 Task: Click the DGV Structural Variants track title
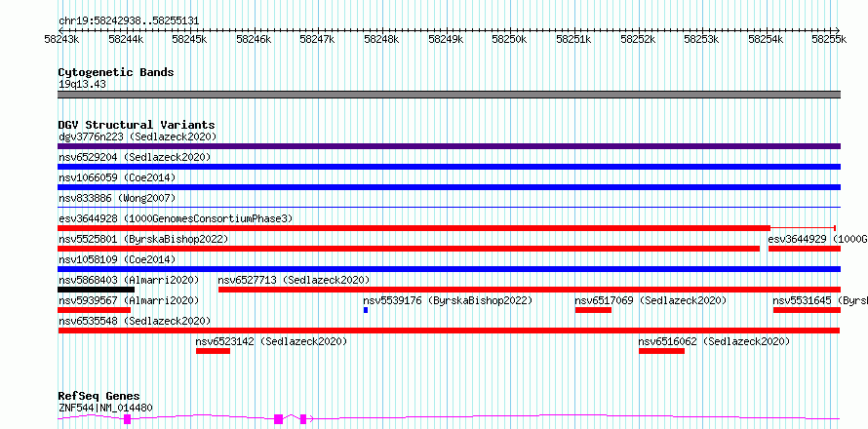point(137,125)
